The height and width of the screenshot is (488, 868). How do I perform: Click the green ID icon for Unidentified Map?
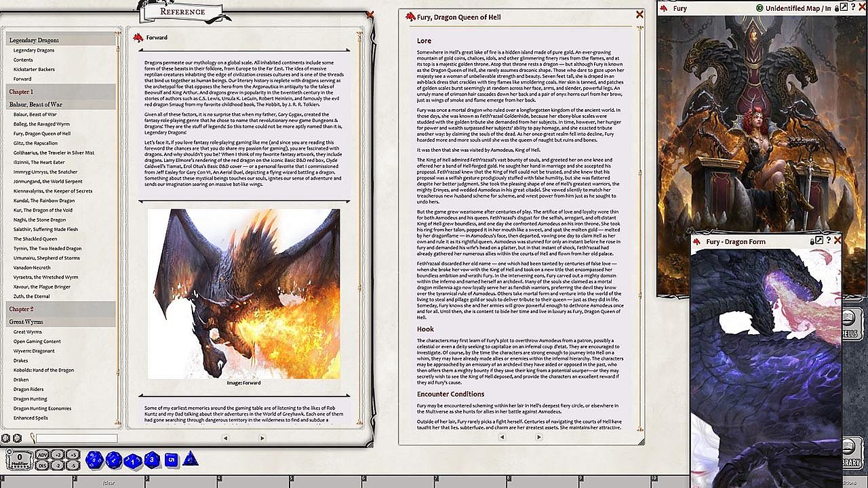coord(759,8)
